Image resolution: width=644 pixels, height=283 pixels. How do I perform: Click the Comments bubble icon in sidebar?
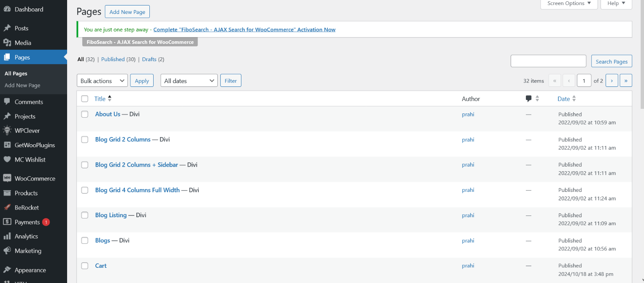click(x=7, y=102)
